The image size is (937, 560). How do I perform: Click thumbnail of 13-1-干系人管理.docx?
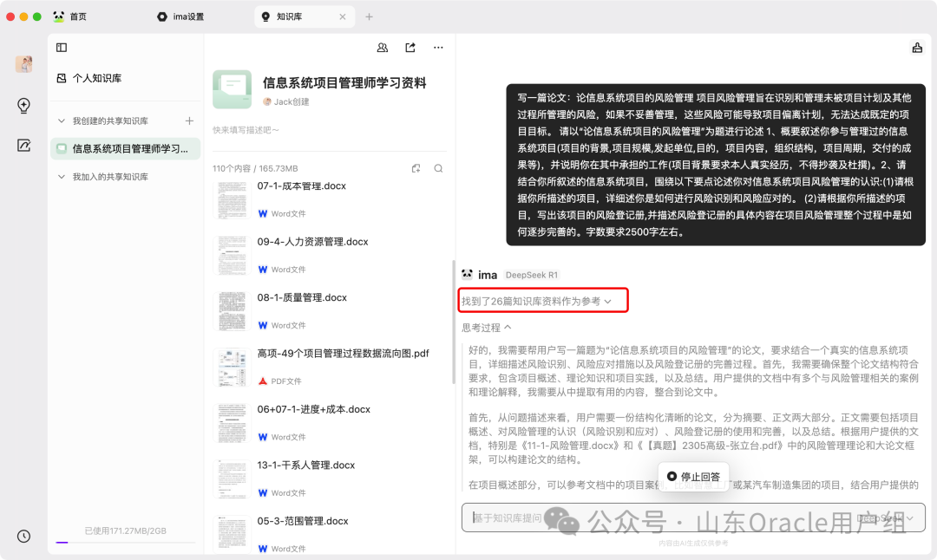[x=232, y=479]
